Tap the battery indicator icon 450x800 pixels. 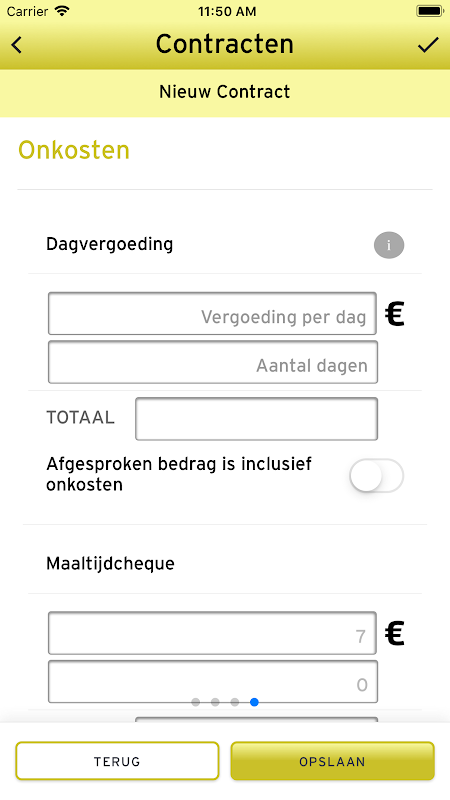click(x=430, y=11)
